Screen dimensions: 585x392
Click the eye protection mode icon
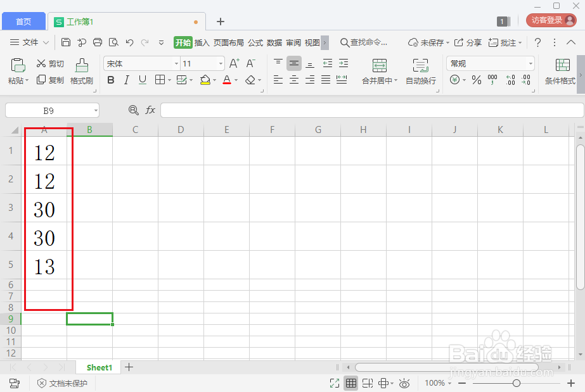coord(404,383)
